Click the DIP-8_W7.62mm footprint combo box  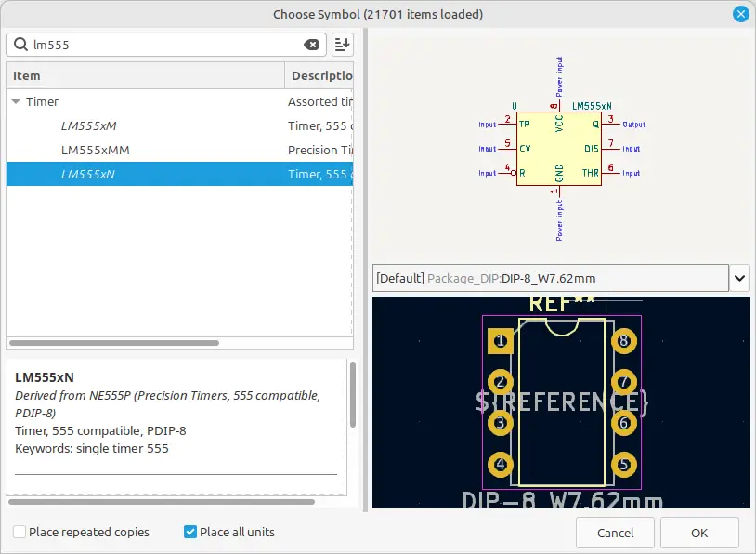(x=550, y=278)
